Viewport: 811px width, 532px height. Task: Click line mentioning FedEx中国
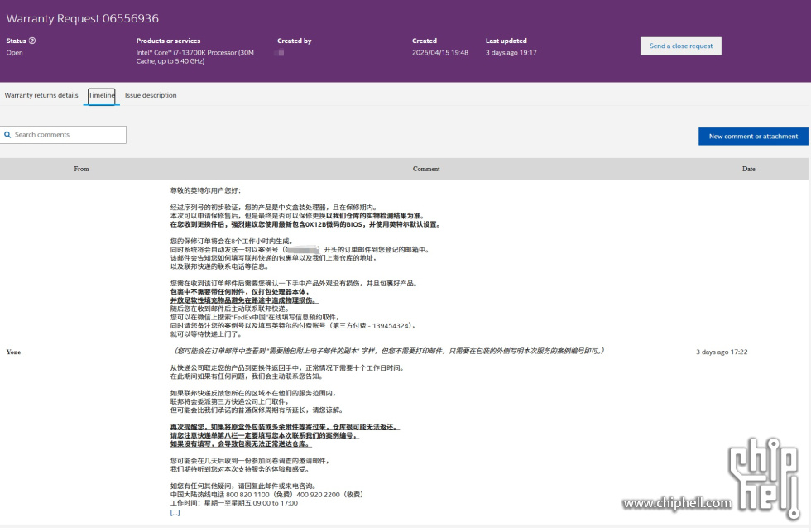255,318
